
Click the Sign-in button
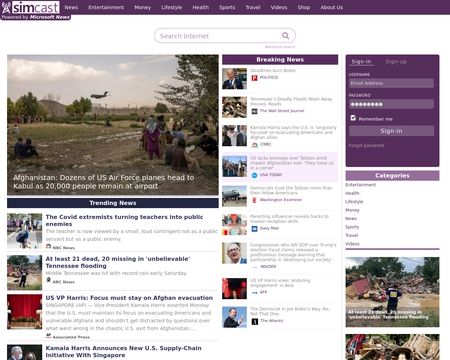pyautogui.click(x=391, y=131)
